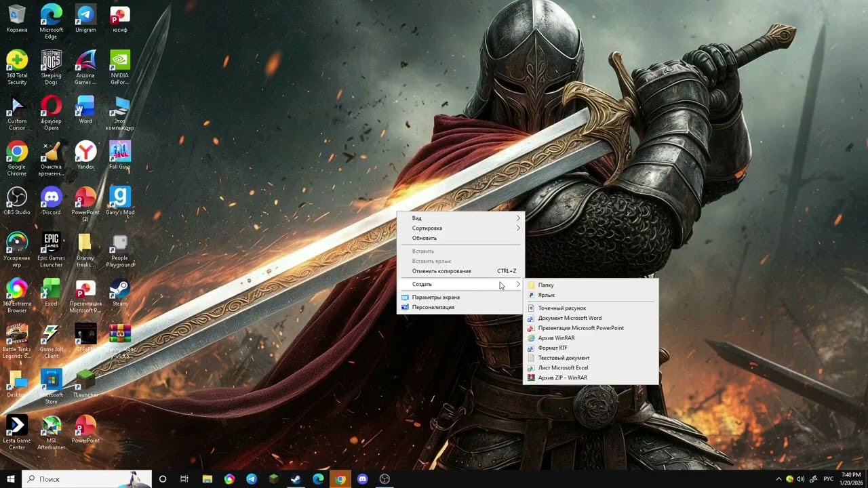Open Параметры экрана from context menu
The width and height of the screenshot is (868, 488).
460,297
